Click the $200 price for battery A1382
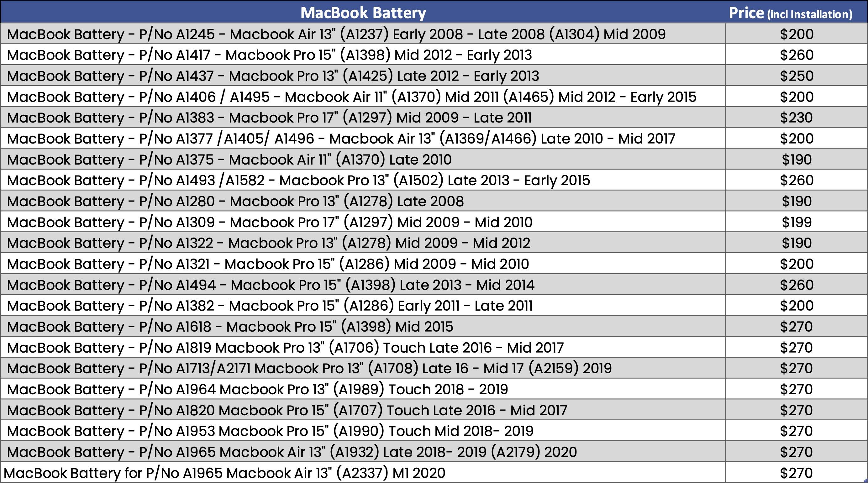 (797, 306)
